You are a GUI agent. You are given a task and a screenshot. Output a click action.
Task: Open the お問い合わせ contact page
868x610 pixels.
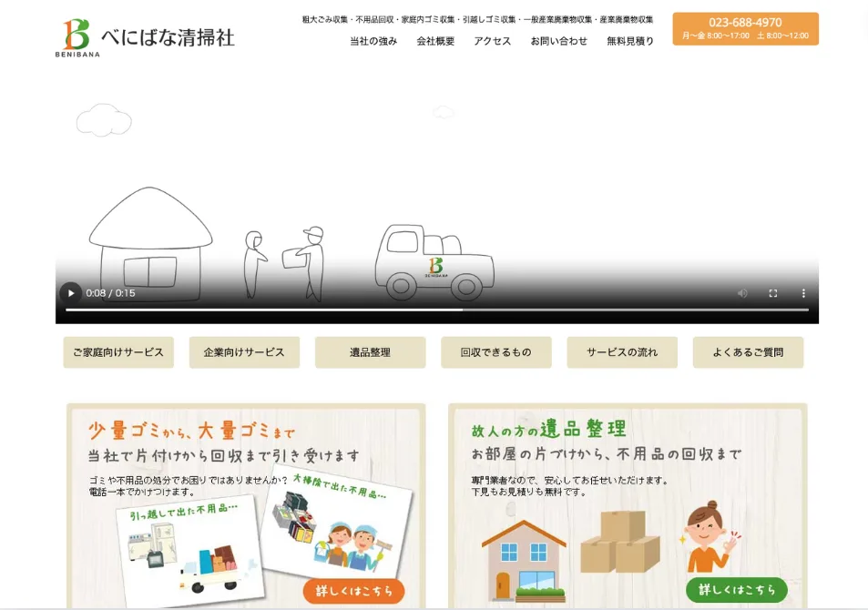558,41
